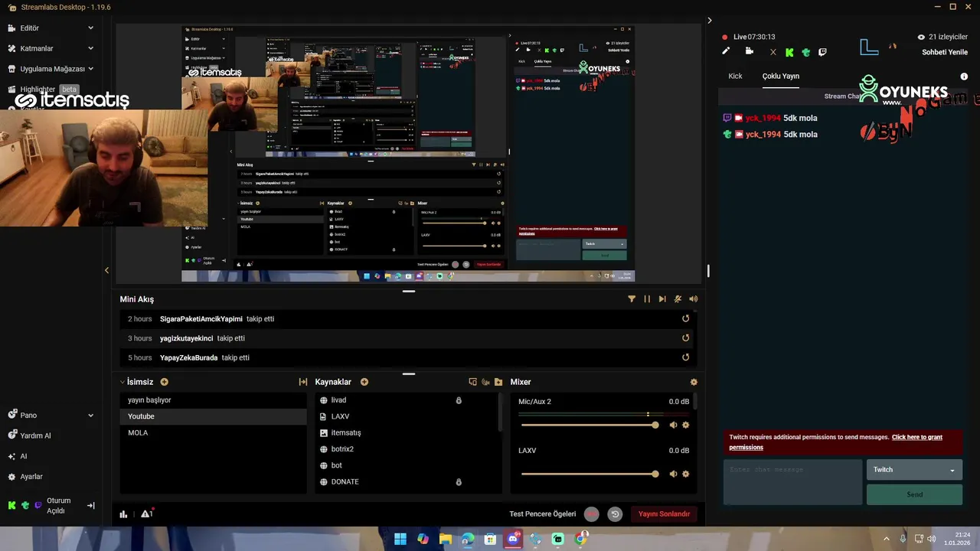Expand the Uygulama Mağazası sidebar menu

[x=90, y=69]
